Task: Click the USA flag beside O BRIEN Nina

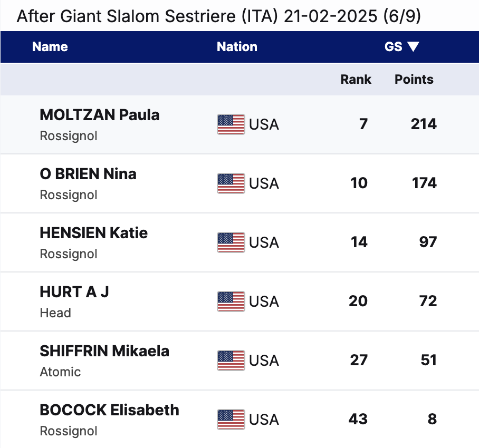Action: (x=231, y=183)
